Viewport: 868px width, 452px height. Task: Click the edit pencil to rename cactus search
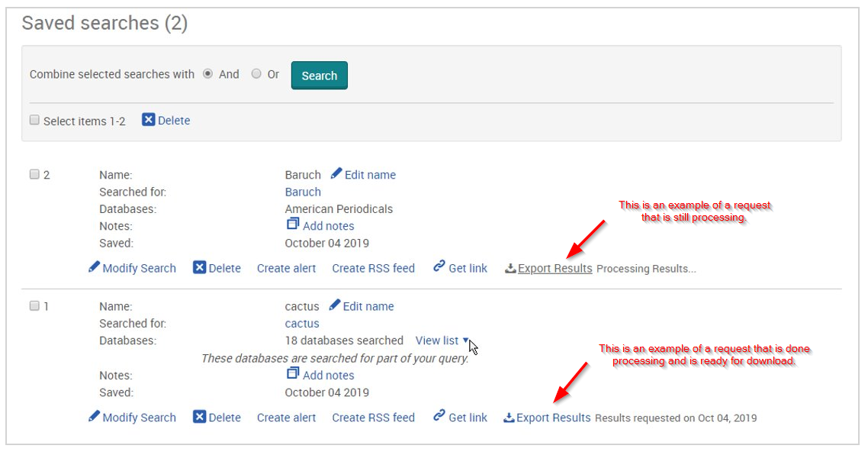334,305
